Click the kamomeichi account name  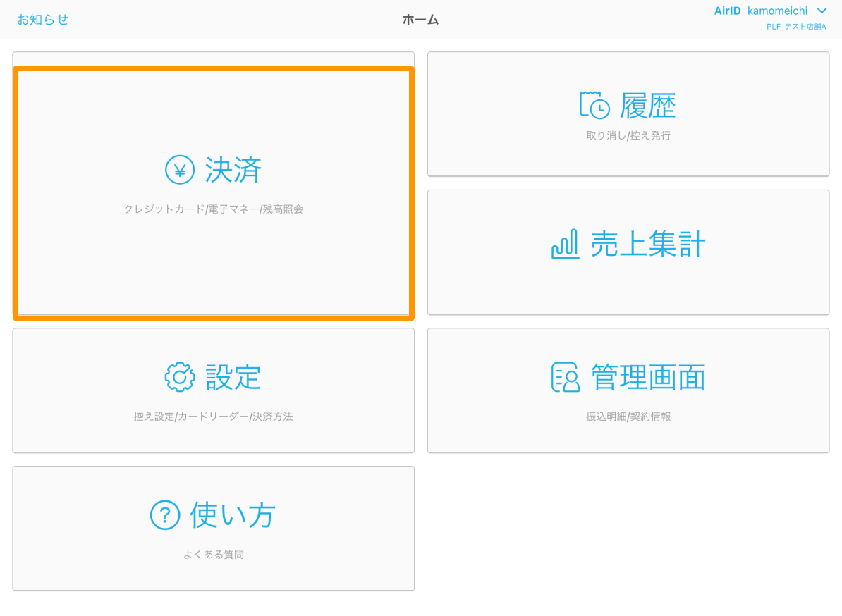click(777, 11)
